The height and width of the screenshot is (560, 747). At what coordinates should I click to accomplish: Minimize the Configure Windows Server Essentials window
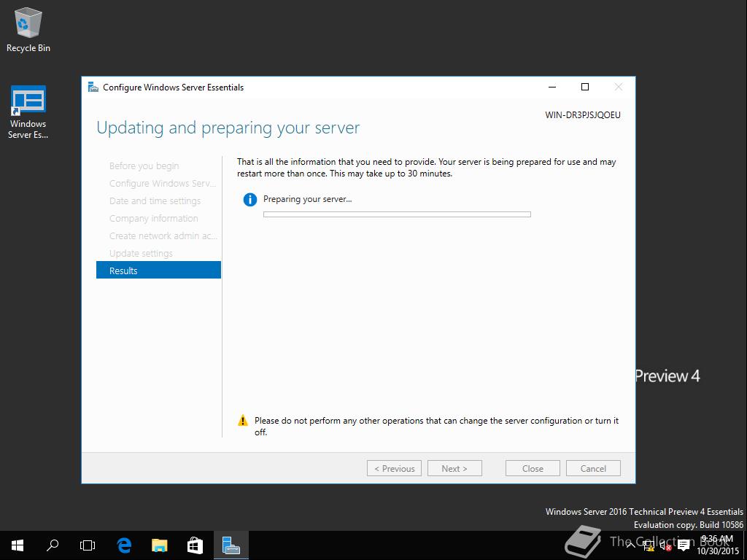[552, 87]
